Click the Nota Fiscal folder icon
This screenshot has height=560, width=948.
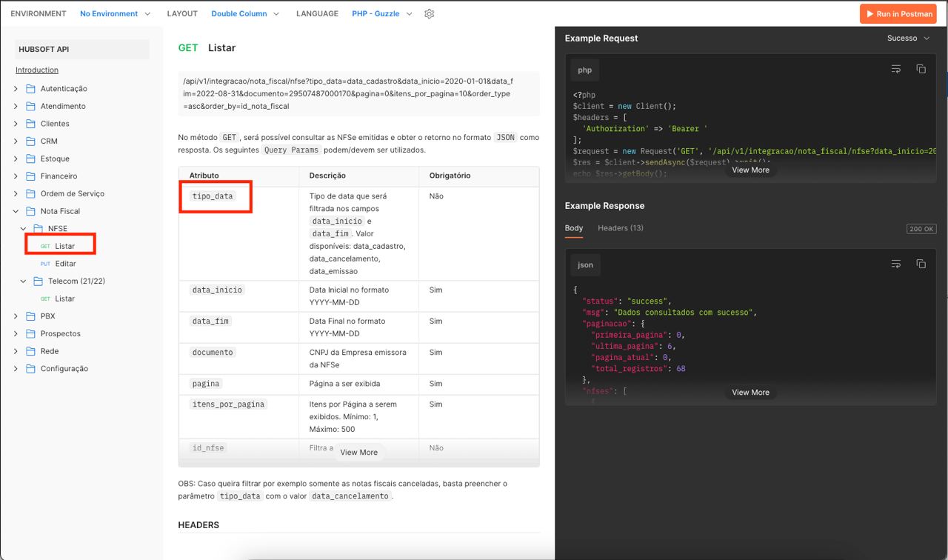(x=30, y=211)
